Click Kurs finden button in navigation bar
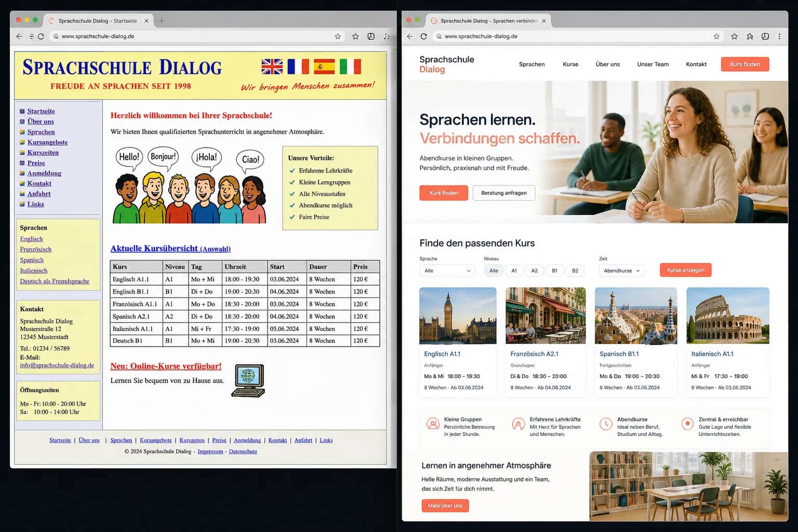Viewport: 798px width, 532px height. point(745,64)
